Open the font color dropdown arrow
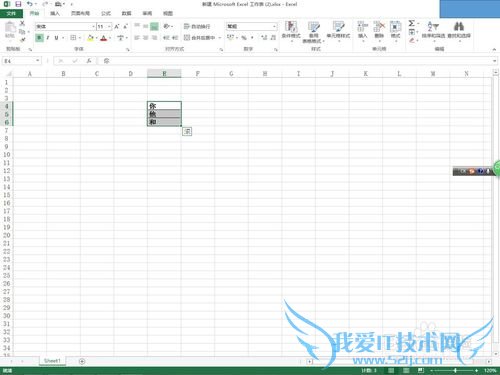The height and width of the screenshot is (375, 500). coord(110,38)
